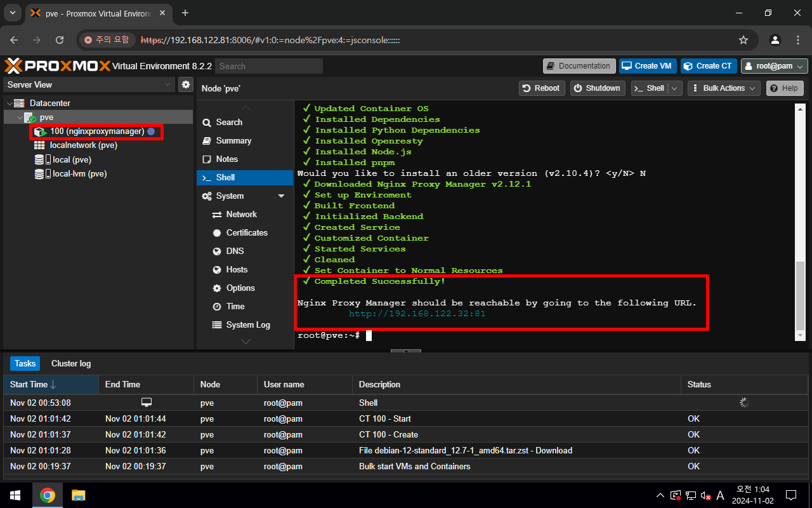The width and height of the screenshot is (812, 508).
Task: Select container 100 (nginxproxymanager) in tree
Action: click(x=96, y=131)
